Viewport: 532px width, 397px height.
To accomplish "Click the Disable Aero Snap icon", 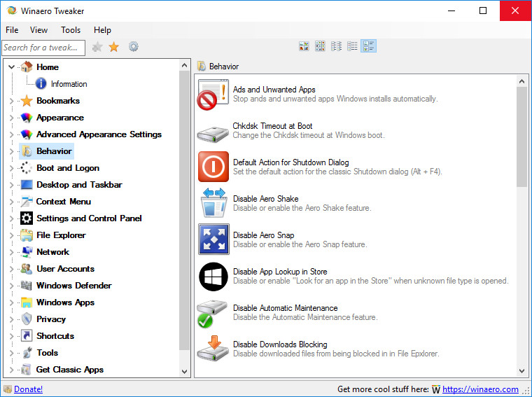I will point(213,239).
